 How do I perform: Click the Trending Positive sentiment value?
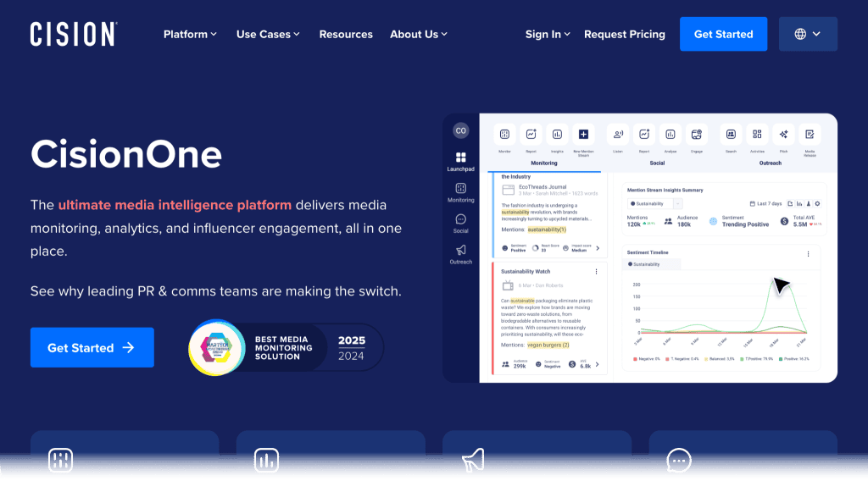(745, 224)
